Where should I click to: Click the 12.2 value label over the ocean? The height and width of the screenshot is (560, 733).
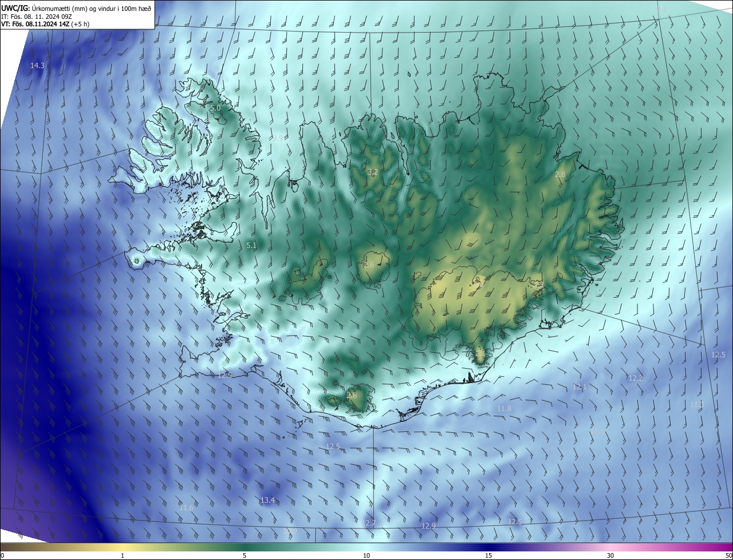point(636,378)
